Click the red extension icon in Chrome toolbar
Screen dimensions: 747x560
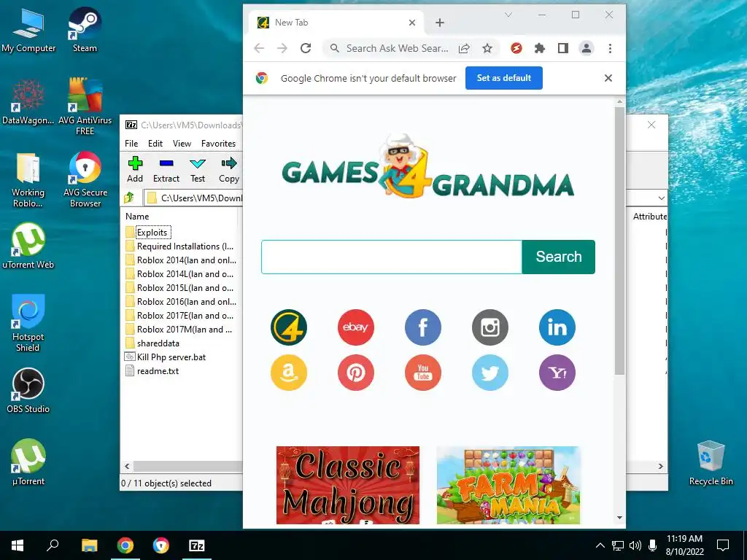point(516,48)
